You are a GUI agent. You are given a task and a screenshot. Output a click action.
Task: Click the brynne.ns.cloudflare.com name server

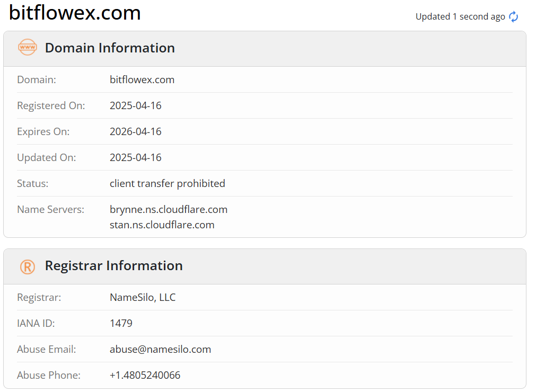pos(169,209)
